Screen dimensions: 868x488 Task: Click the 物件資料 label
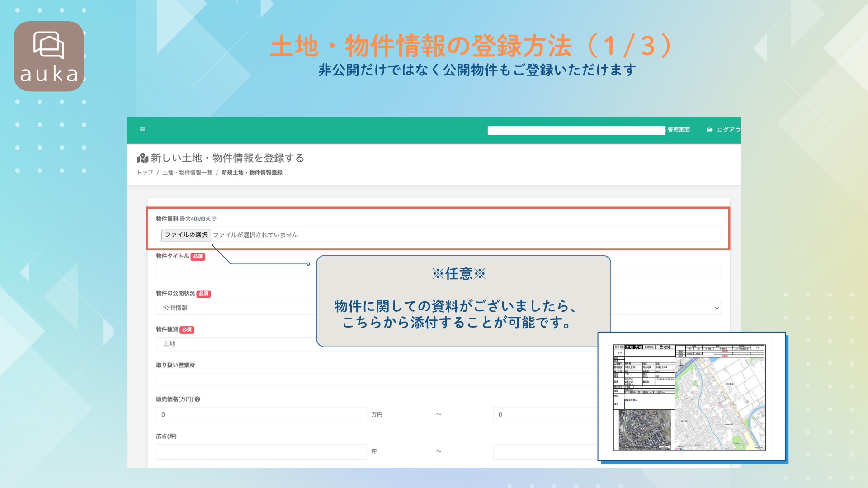tap(167, 219)
